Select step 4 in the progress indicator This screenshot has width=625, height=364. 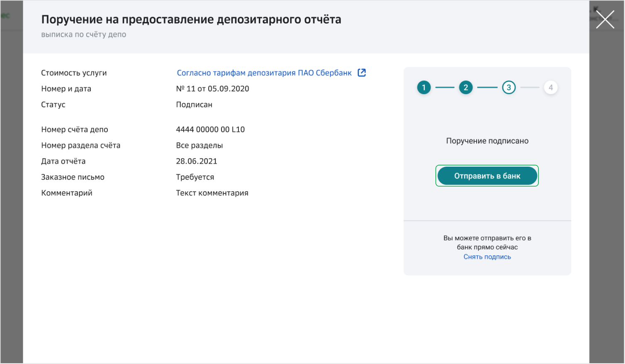tap(551, 87)
